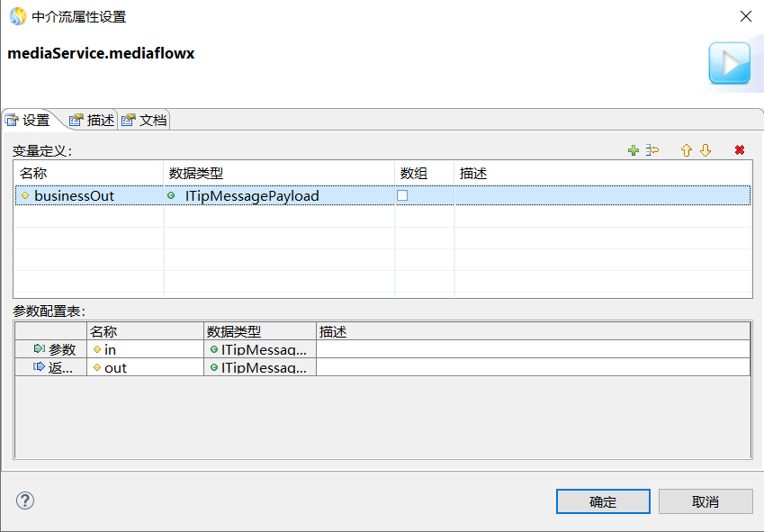Switch to the 描述 tab
This screenshot has height=532, width=764.
[92, 120]
